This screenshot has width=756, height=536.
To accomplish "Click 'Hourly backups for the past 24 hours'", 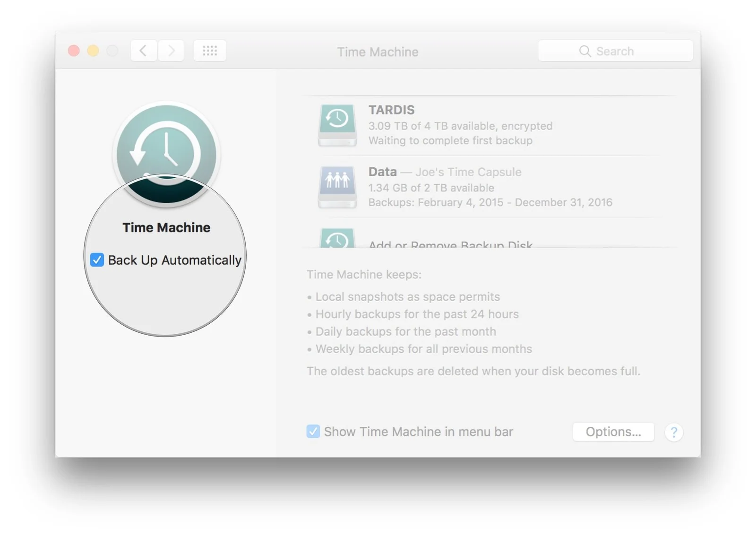I will point(417,314).
